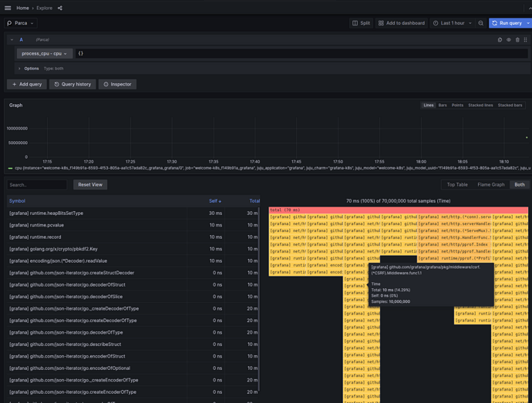532x403 pixels.
Task: Open the Last 1 hour time range picker
Action: (453, 23)
